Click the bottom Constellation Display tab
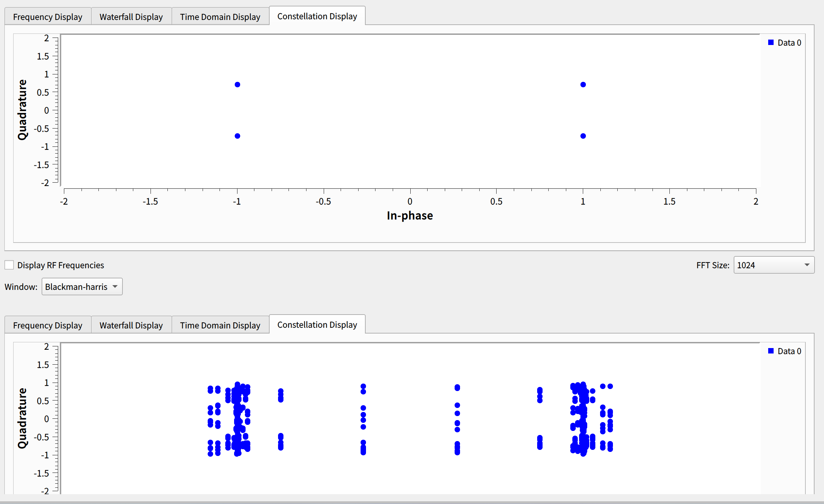This screenshot has height=504, width=824. pos(317,325)
